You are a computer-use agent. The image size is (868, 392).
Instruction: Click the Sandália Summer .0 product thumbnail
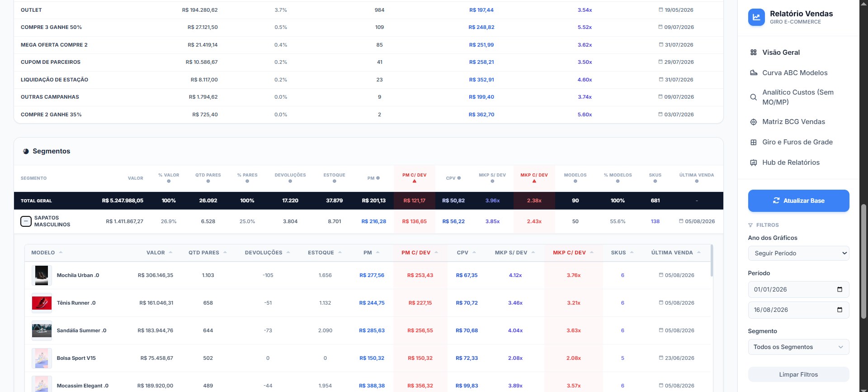pyautogui.click(x=42, y=330)
